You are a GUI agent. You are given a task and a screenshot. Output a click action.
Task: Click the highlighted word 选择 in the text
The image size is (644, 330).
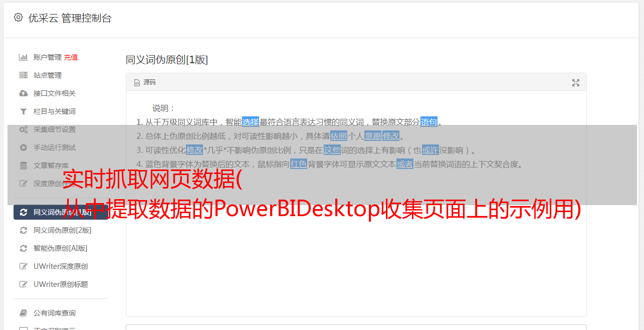251,122
